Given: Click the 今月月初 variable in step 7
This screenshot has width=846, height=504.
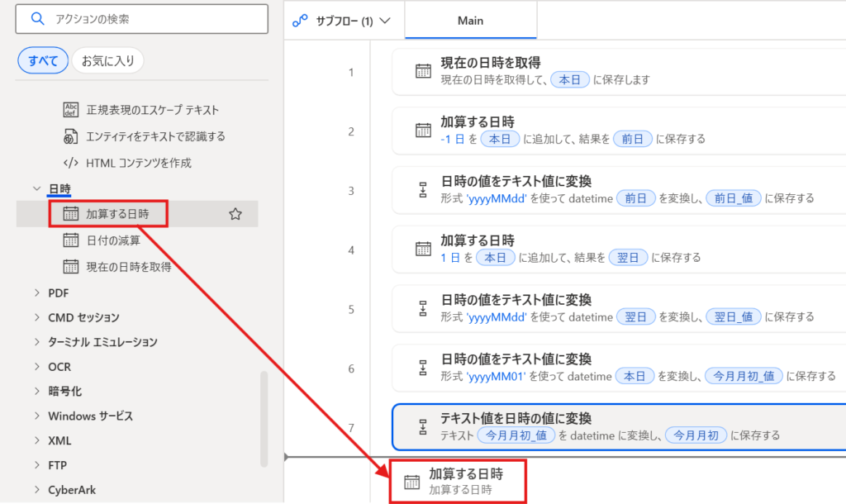Looking at the screenshot, I should [696, 435].
